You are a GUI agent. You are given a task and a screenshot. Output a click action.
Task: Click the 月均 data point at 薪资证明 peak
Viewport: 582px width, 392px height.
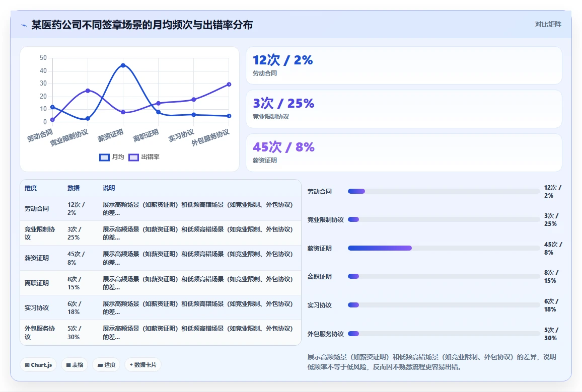coord(123,65)
